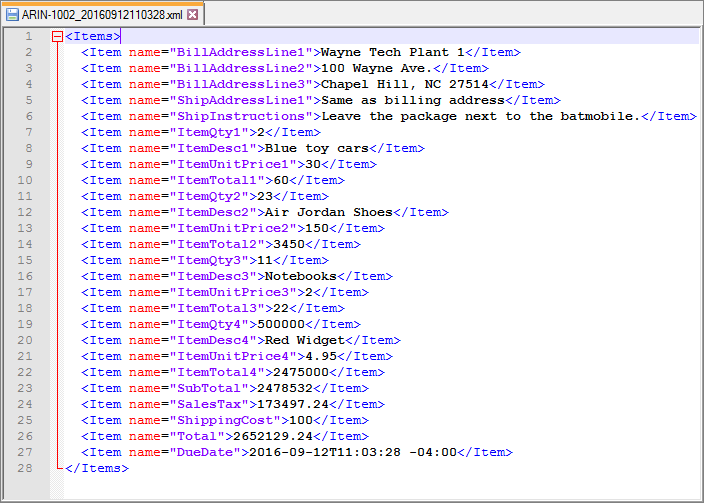Click the blue file icon on the tab
Image resolution: width=704 pixels, height=503 pixels.
pyautogui.click(x=12, y=15)
